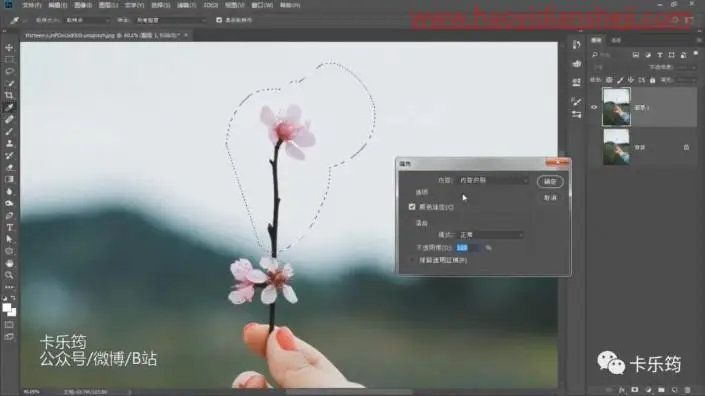Select the Ellipse shape tool
Viewport: 705px width, 396px height.
(9, 251)
